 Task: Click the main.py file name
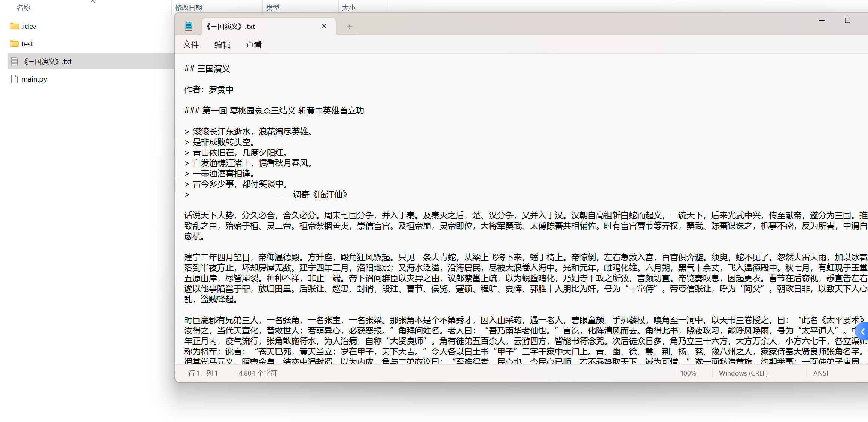[34, 79]
